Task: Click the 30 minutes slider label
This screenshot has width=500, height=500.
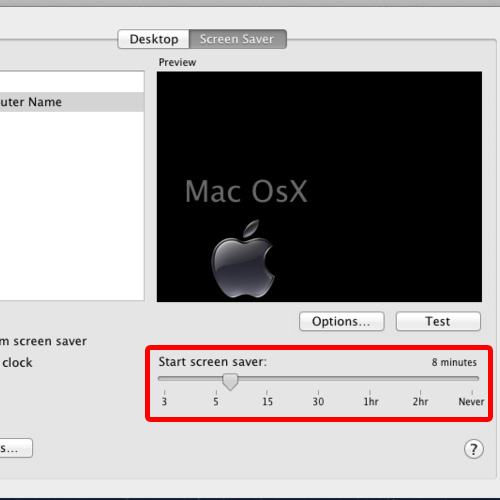Action: tap(318, 402)
